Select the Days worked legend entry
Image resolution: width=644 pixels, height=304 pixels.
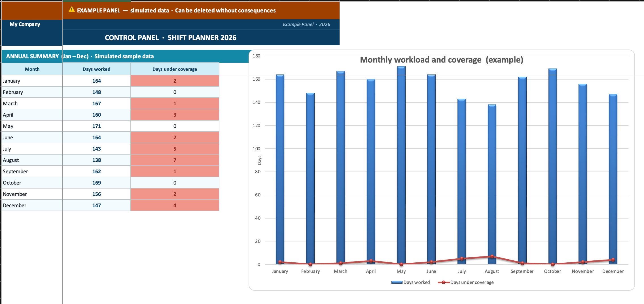point(410,282)
